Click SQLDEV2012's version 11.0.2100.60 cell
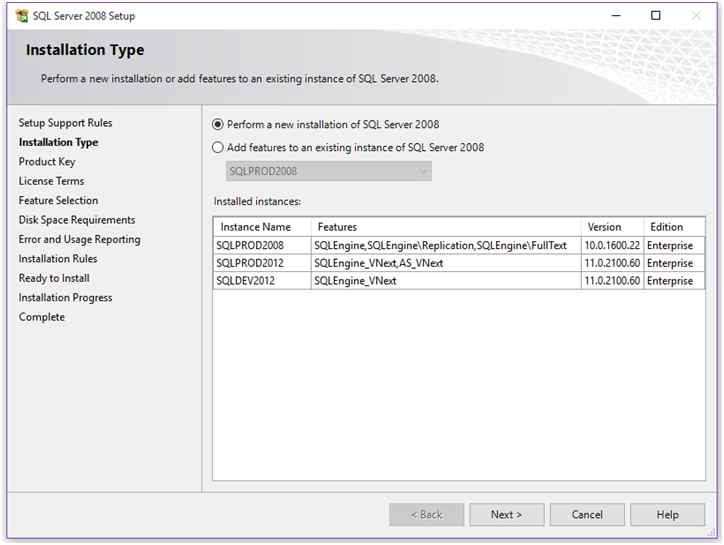 pyautogui.click(x=612, y=280)
